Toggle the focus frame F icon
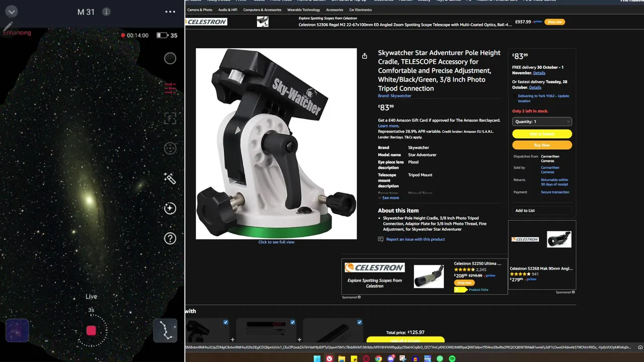Screen dimensions: 644x362 (170, 119)
